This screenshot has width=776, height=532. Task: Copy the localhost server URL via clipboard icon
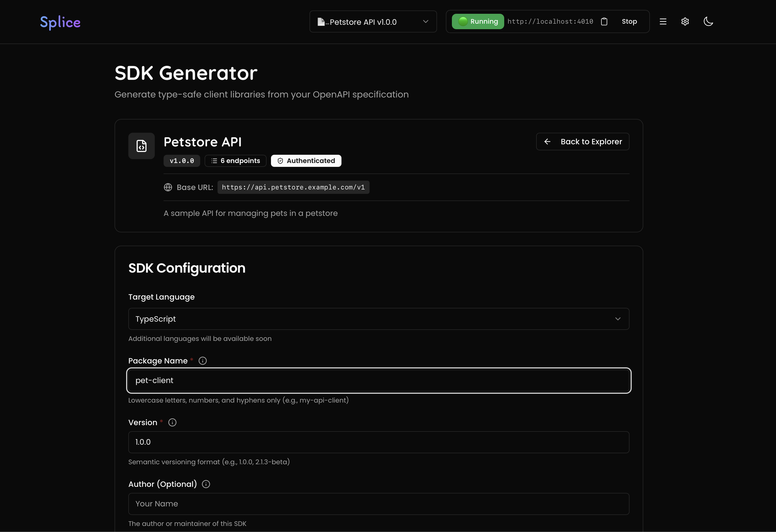pyautogui.click(x=604, y=22)
